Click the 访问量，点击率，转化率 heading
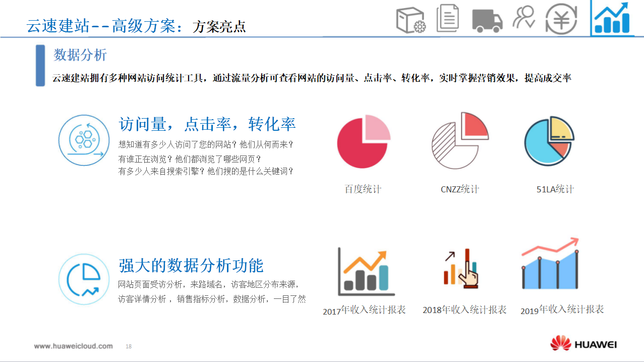This screenshot has height=362, width=644. [x=207, y=124]
